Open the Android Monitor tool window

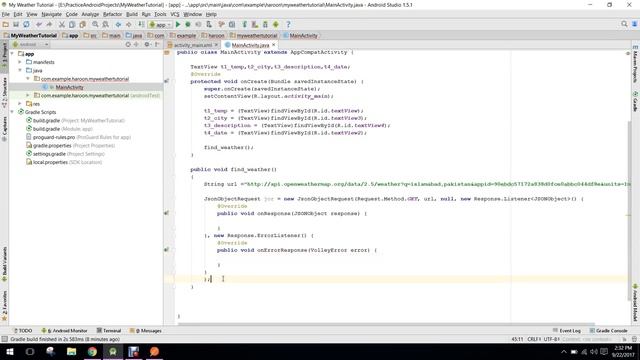64,331
